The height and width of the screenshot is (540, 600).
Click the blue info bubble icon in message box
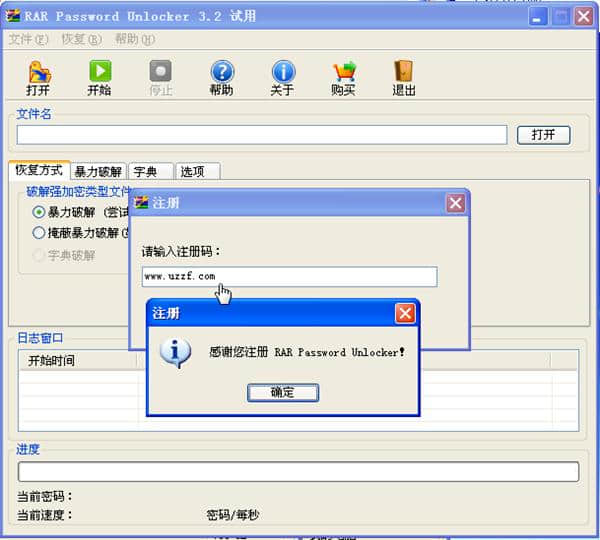click(175, 353)
